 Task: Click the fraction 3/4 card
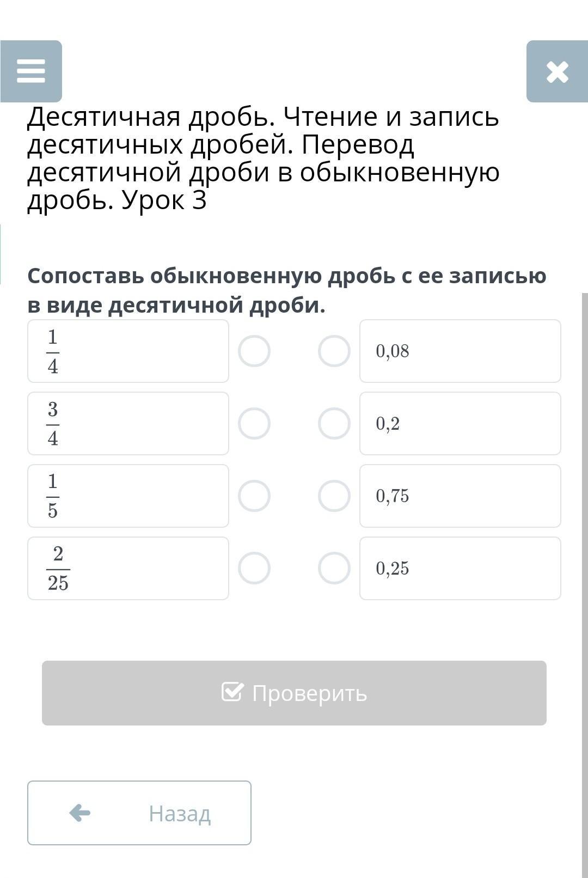click(x=128, y=423)
